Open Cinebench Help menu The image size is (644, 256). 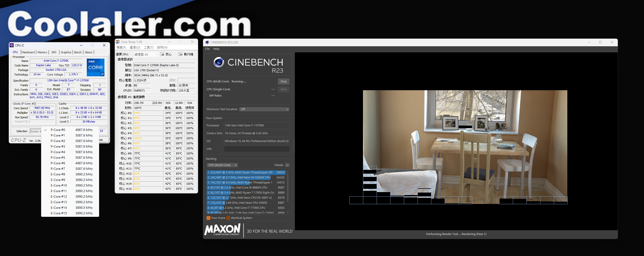[x=216, y=49]
